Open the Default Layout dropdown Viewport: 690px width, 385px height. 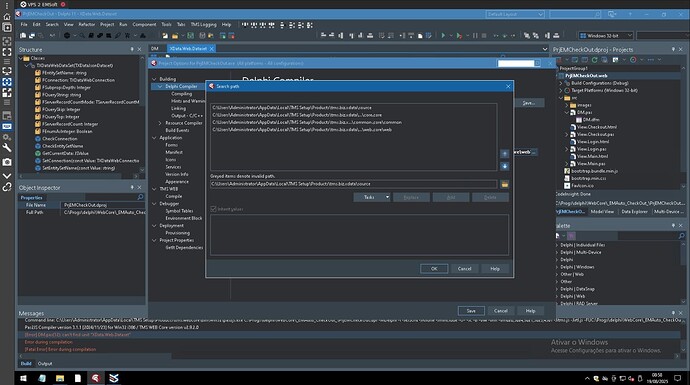coord(515,15)
